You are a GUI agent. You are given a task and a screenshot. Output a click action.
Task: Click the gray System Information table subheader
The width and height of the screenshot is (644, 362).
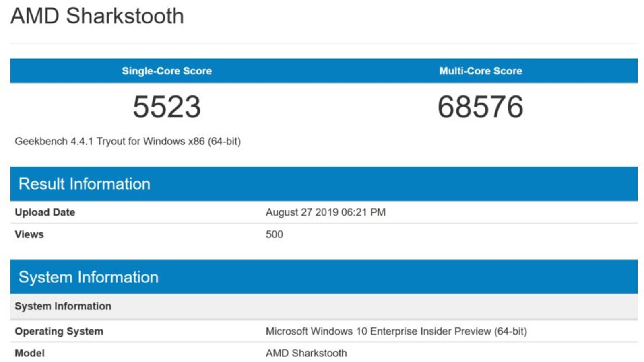click(63, 306)
